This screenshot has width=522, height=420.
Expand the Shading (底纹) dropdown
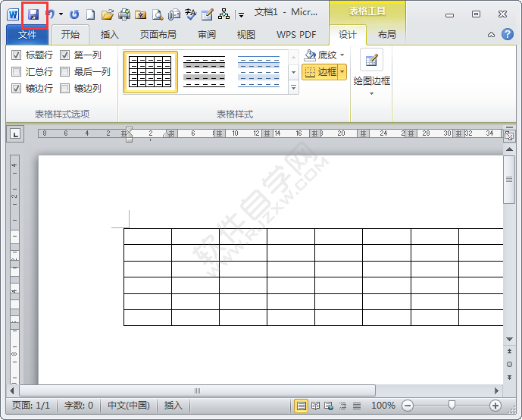[x=342, y=55]
